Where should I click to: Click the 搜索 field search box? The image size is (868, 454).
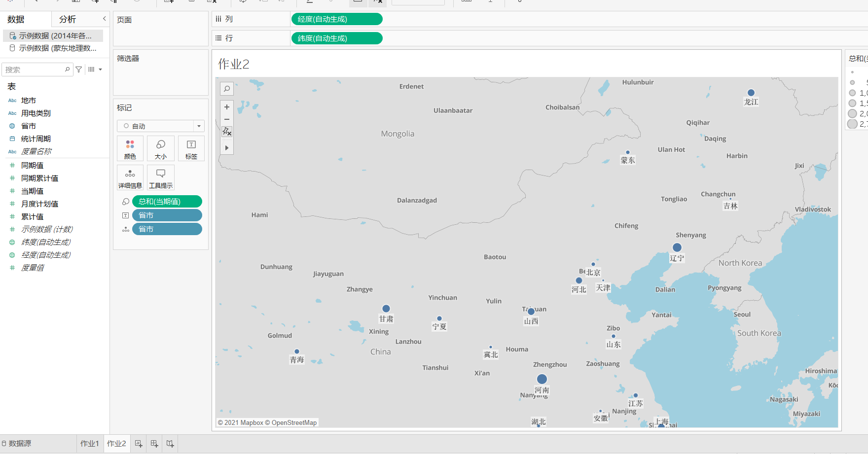[37, 70]
